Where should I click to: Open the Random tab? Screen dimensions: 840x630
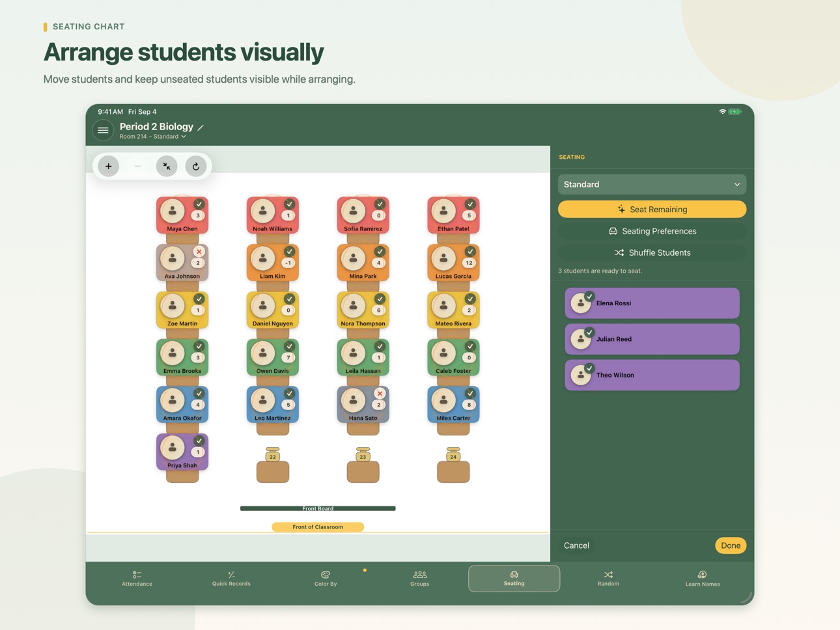[608, 579]
